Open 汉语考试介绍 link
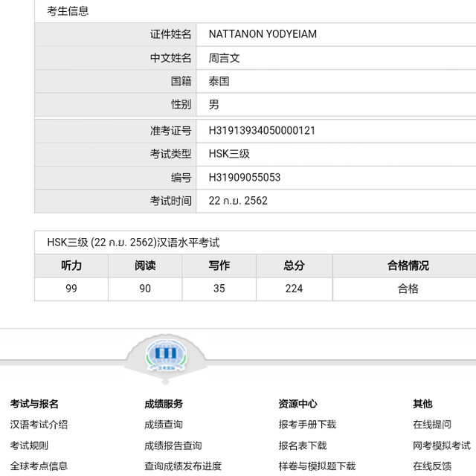The height and width of the screenshot is (476, 476). pos(39,425)
